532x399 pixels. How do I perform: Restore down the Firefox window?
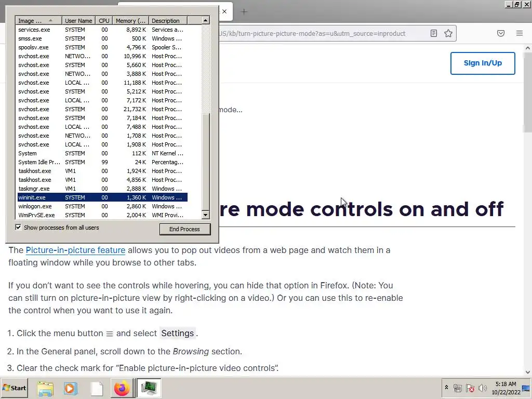point(517,4)
